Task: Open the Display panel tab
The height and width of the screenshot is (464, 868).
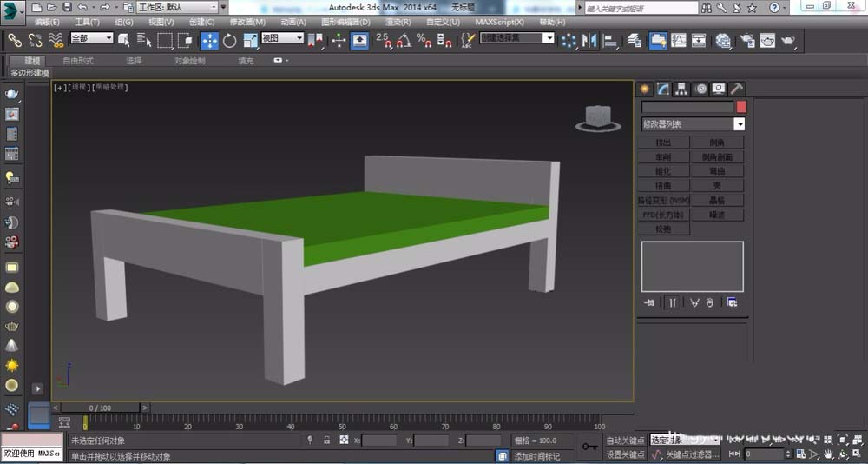Action: click(718, 89)
